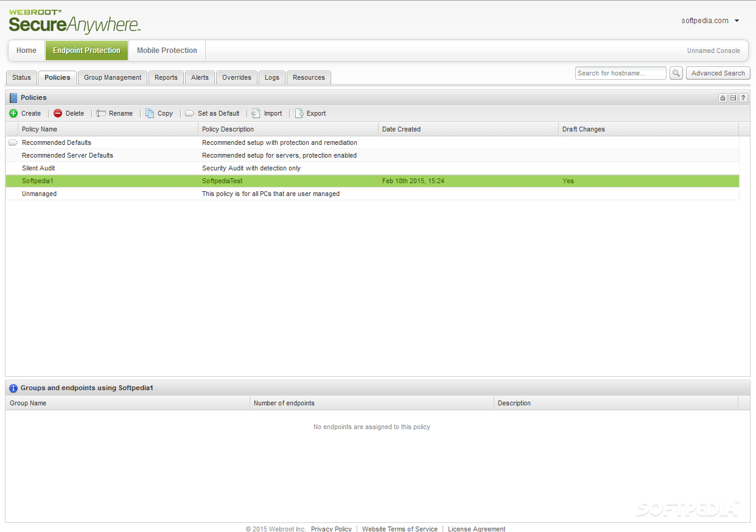Click the blue info icon in Groups panel
756x532 pixels.
[x=13, y=388]
